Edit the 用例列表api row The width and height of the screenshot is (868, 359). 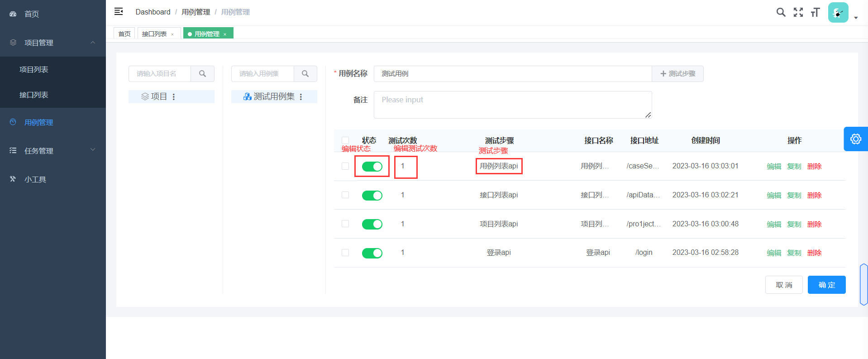(x=774, y=166)
